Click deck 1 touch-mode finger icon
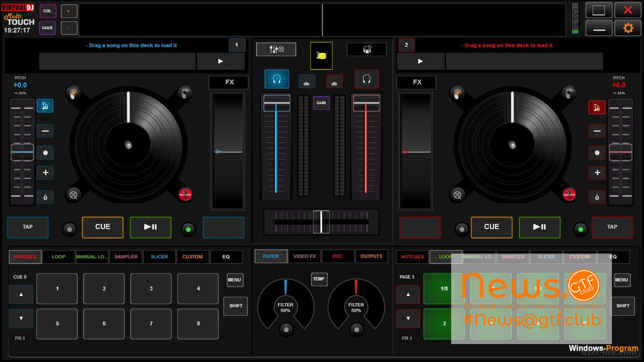Viewport: 644px width, 362px height. [x=74, y=93]
